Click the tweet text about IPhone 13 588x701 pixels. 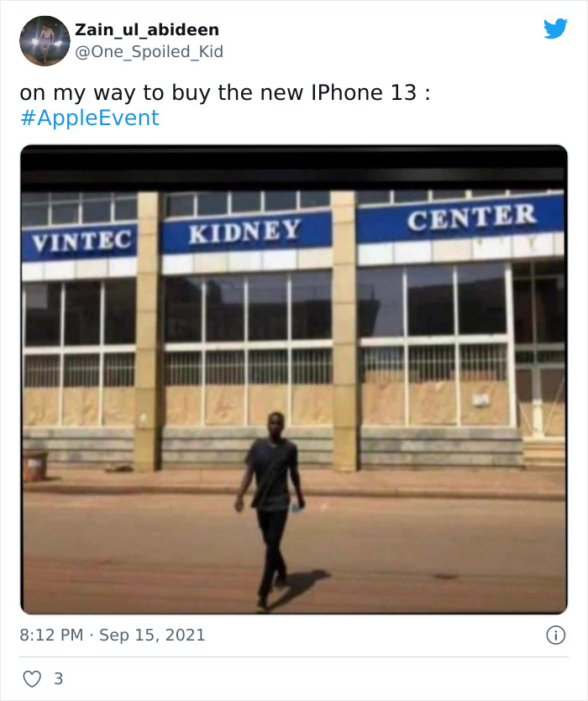coord(224,93)
